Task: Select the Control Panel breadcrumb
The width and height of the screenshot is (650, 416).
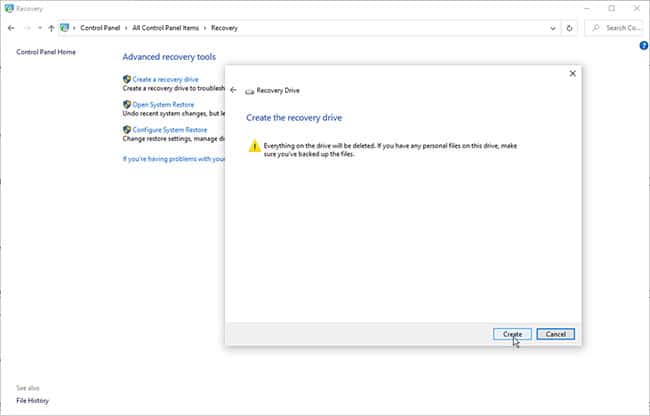Action: point(100,28)
